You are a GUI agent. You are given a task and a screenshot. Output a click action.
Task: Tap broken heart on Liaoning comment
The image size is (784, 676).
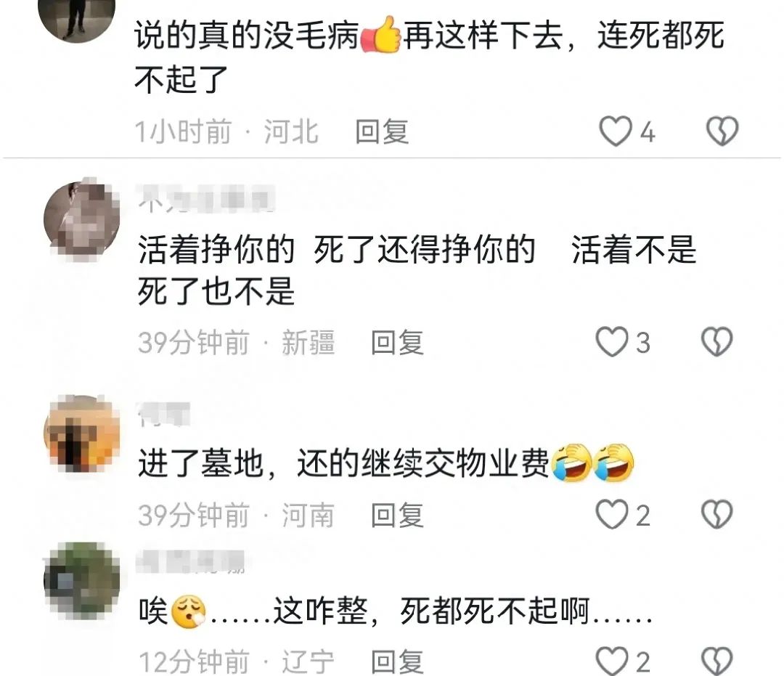click(717, 661)
